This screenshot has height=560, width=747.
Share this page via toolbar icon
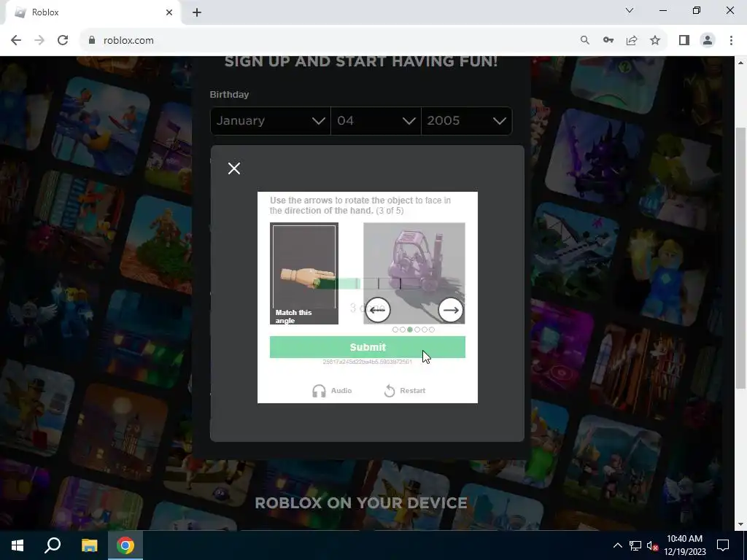point(632,41)
